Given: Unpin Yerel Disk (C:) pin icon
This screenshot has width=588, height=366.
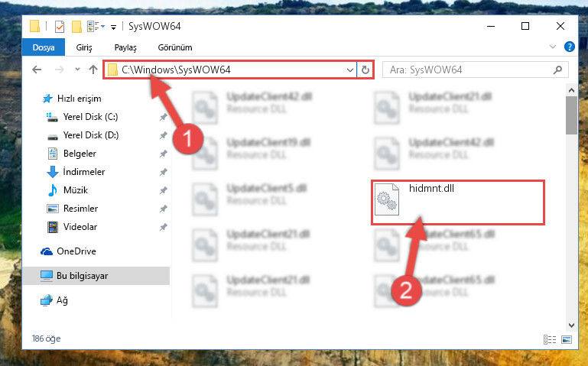Looking at the screenshot, I should pos(163,117).
